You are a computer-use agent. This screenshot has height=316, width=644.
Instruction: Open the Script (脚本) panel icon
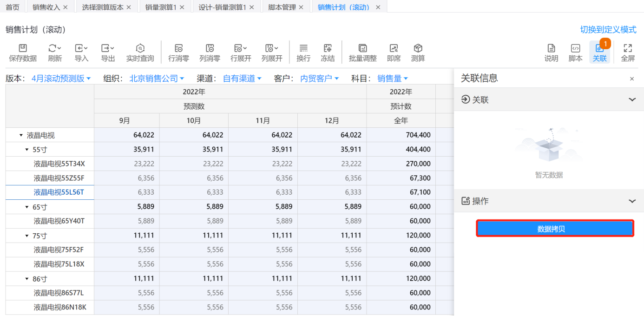tap(575, 48)
